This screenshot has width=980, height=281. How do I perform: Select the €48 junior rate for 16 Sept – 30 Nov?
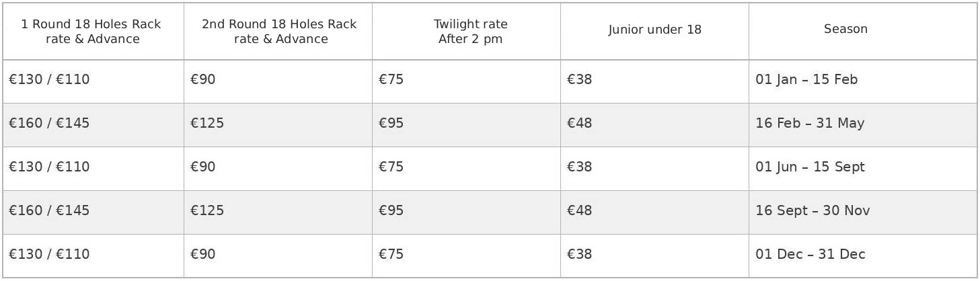tap(580, 211)
